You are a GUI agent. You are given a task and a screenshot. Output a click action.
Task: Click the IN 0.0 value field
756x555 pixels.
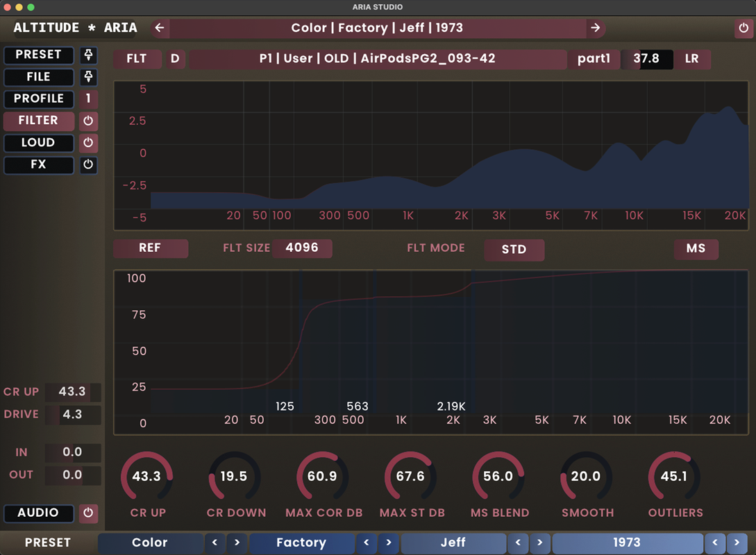pos(73,452)
